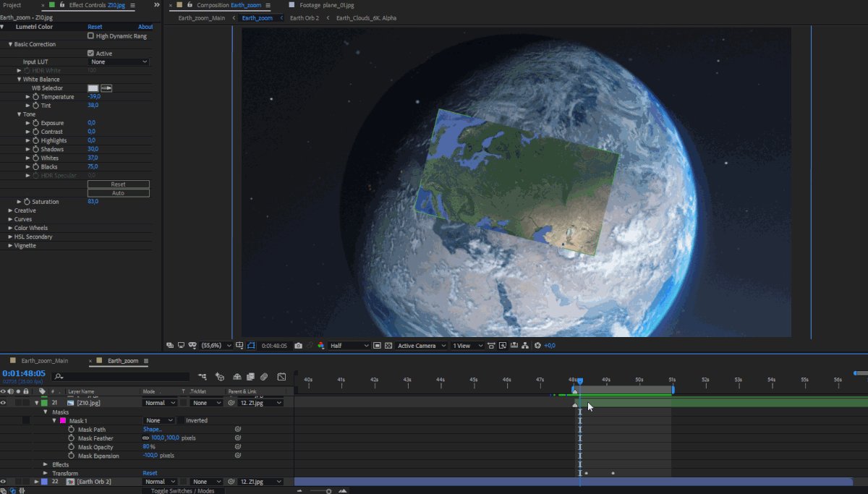The image size is (868, 494).
Task: Open the Input LUT dropdown
Action: click(x=119, y=62)
